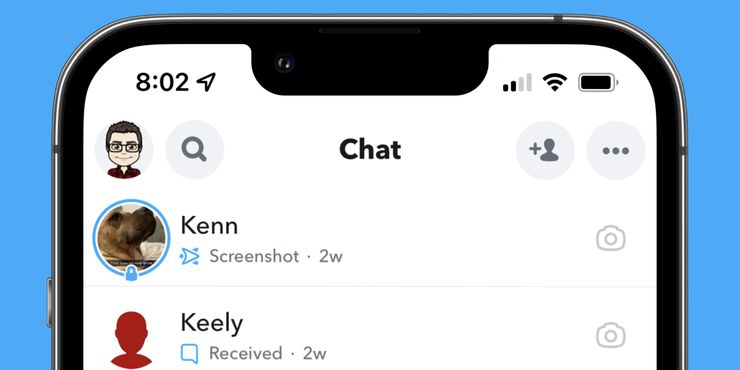View Kenn's story from dog thumbnail

click(x=132, y=237)
